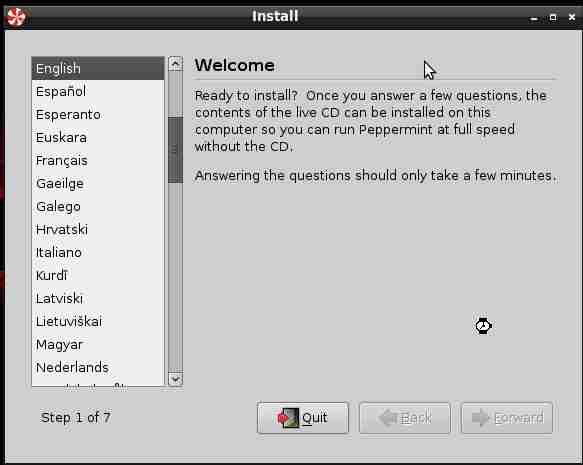Choose Kurdî from the languages
The width and height of the screenshot is (583, 465).
[98, 276]
